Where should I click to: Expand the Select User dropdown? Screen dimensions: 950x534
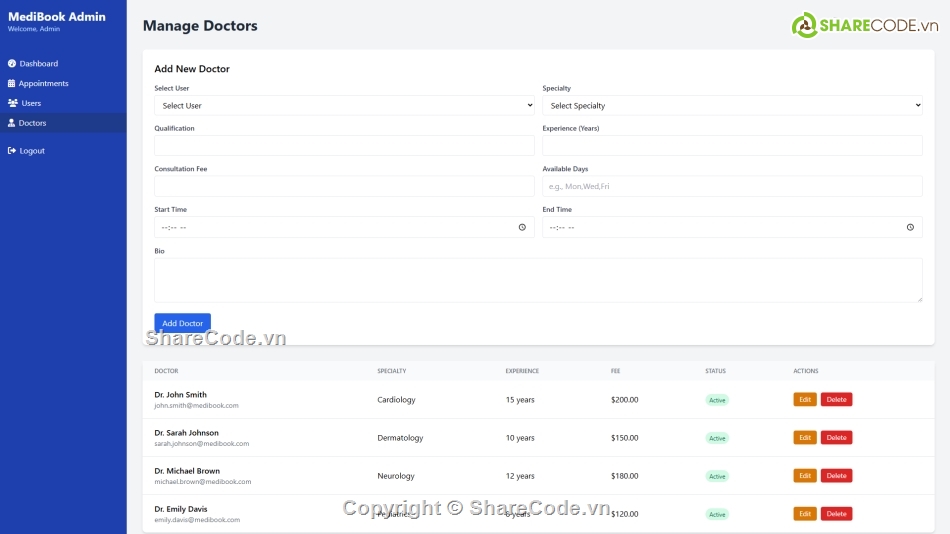[344, 105]
